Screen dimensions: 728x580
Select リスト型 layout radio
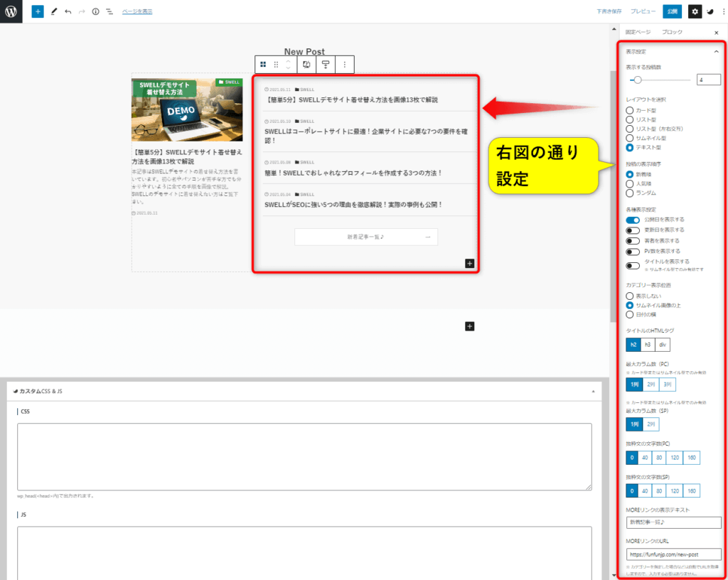pyautogui.click(x=630, y=119)
